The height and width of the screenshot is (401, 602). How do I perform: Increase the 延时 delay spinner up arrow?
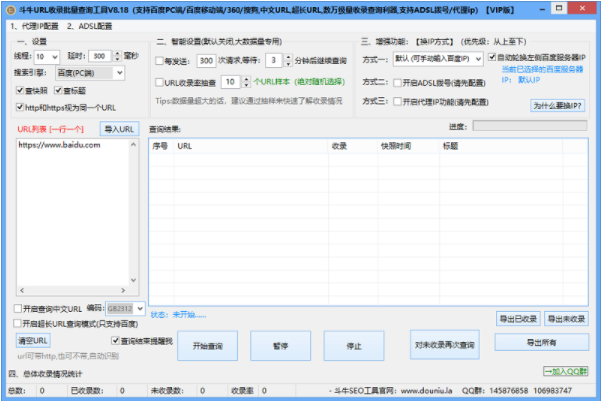tap(117, 53)
